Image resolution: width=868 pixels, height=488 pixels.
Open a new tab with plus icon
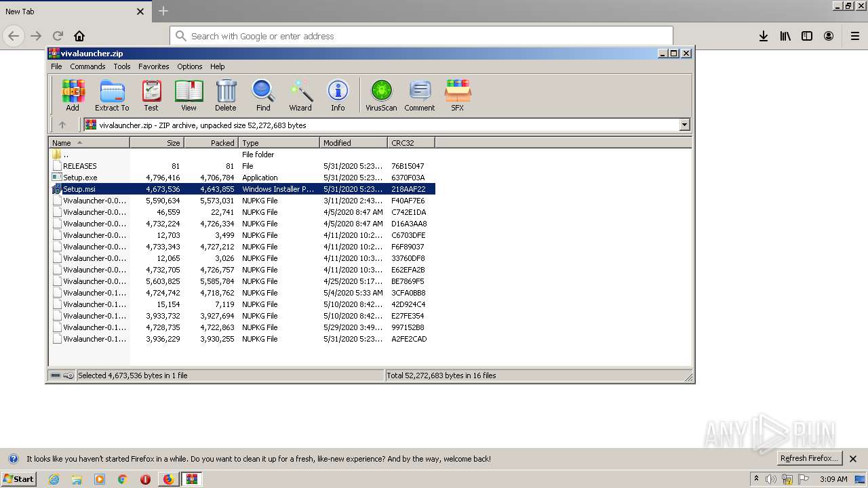163,11
